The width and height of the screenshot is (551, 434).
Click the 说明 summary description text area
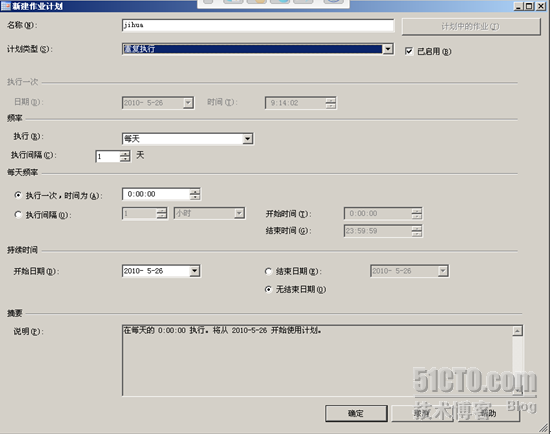(317, 360)
